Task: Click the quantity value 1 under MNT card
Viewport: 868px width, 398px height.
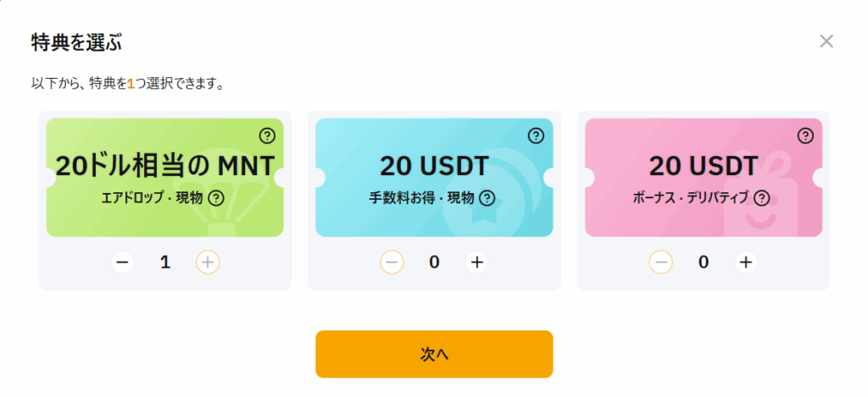Action: click(x=165, y=262)
